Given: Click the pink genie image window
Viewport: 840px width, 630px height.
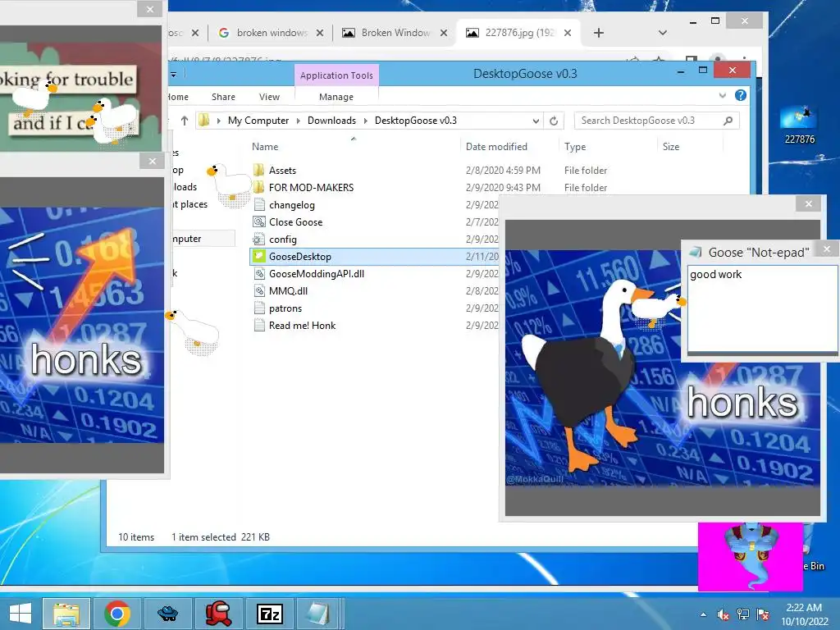Looking at the screenshot, I should coord(750,557).
